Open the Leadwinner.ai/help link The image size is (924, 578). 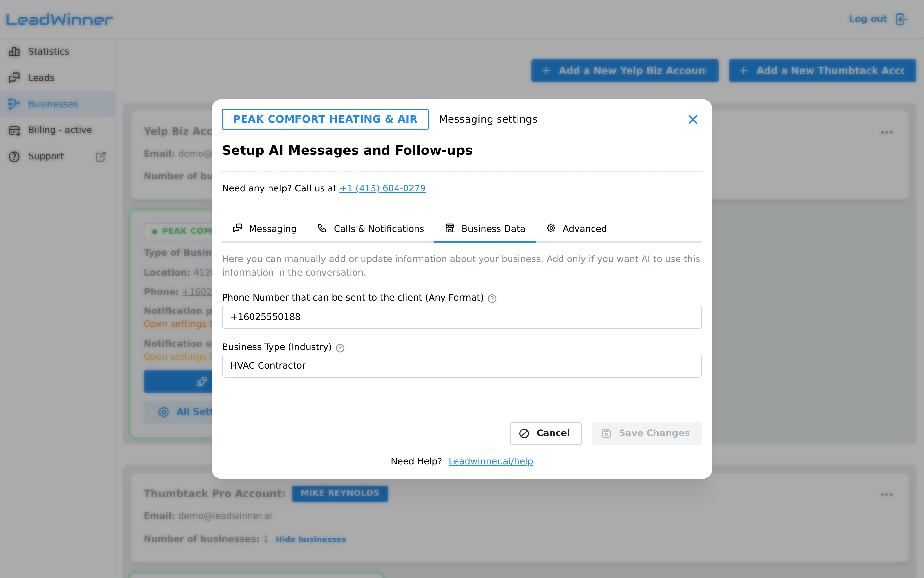tap(491, 461)
